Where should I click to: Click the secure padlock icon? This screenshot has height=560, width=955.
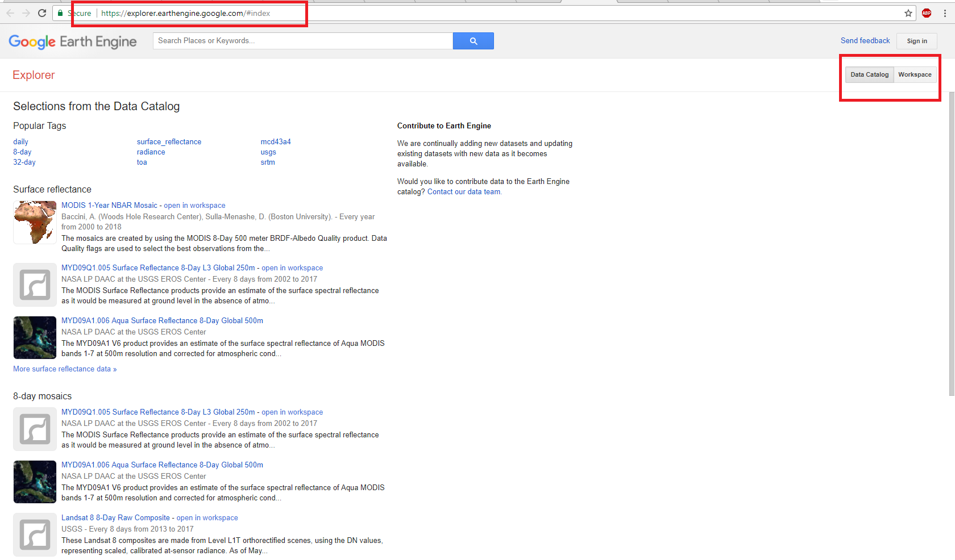[x=60, y=13]
